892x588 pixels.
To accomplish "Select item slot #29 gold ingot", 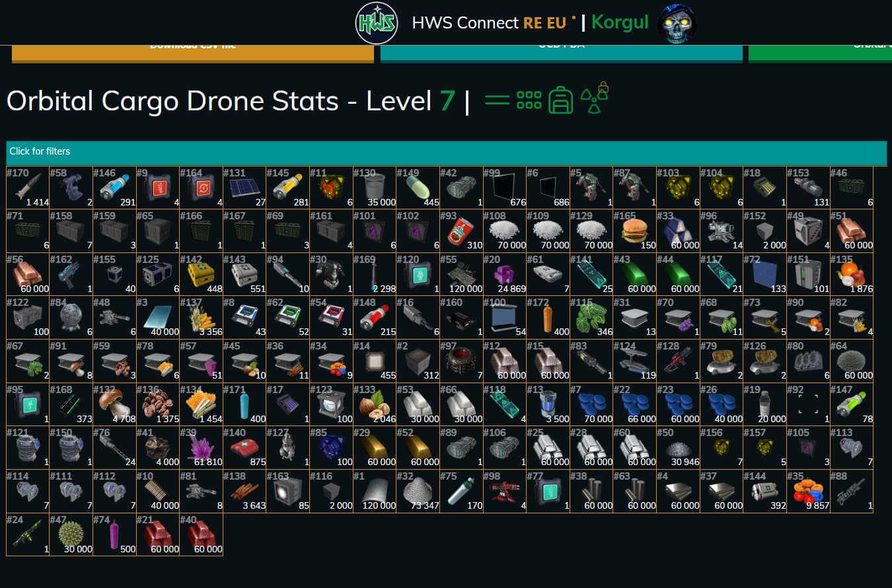I will [375, 448].
